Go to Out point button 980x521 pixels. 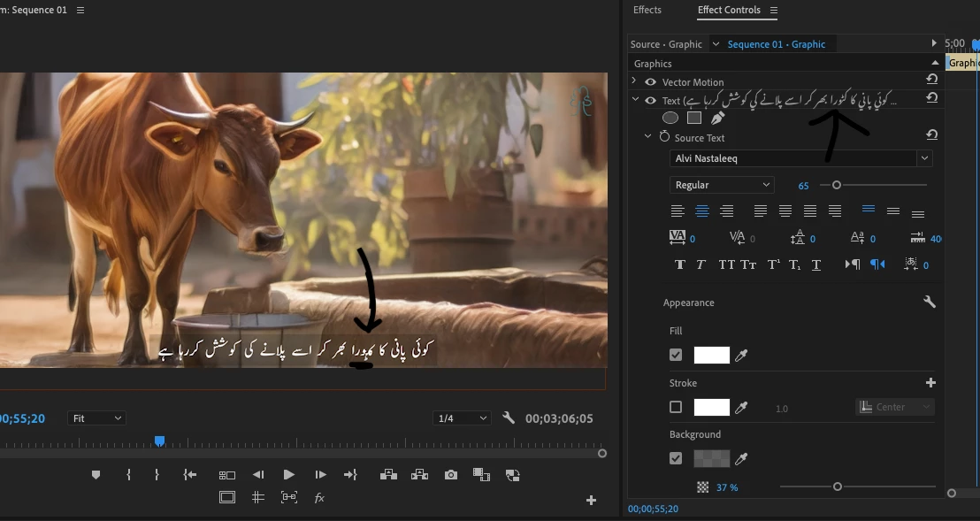click(350, 475)
